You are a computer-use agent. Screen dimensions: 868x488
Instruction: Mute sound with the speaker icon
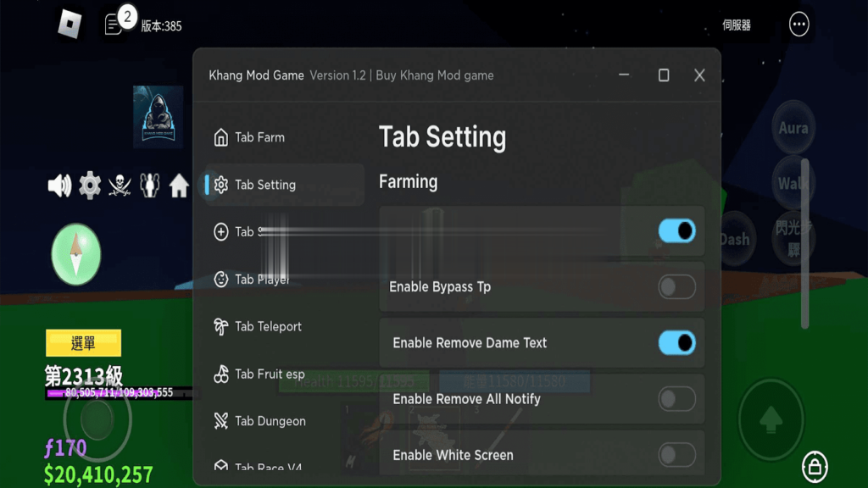pos(59,186)
